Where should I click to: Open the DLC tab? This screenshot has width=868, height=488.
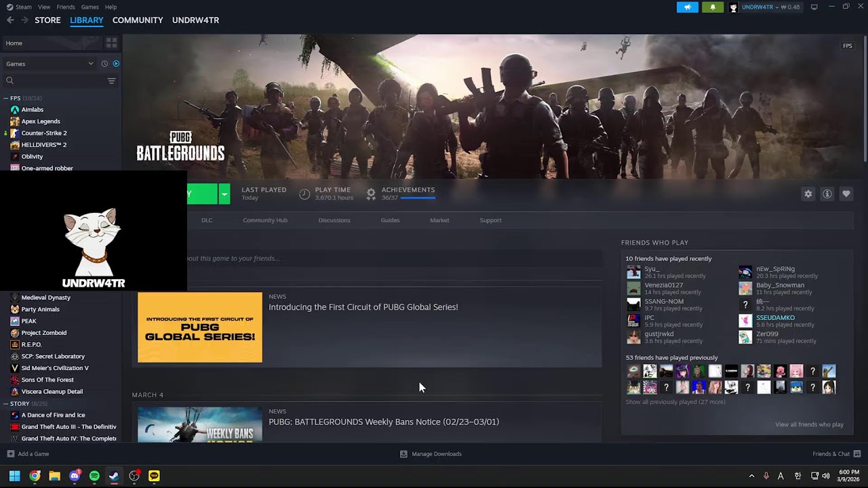click(207, 220)
